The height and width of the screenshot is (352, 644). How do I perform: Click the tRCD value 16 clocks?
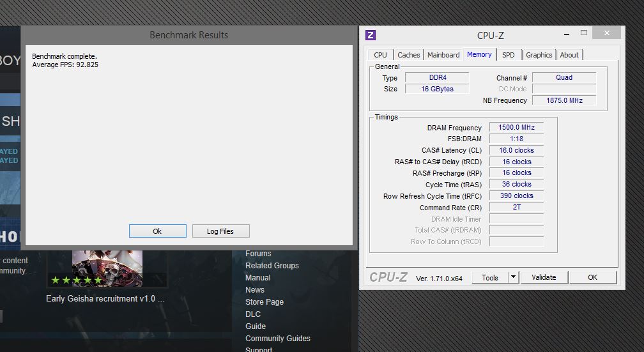click(x=516, y=162)
